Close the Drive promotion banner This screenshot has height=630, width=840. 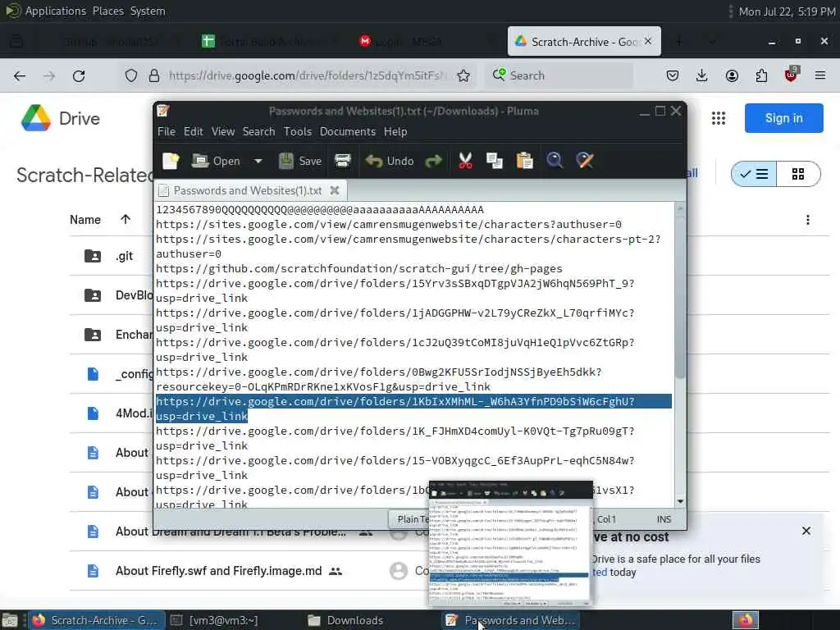(806, 531)
